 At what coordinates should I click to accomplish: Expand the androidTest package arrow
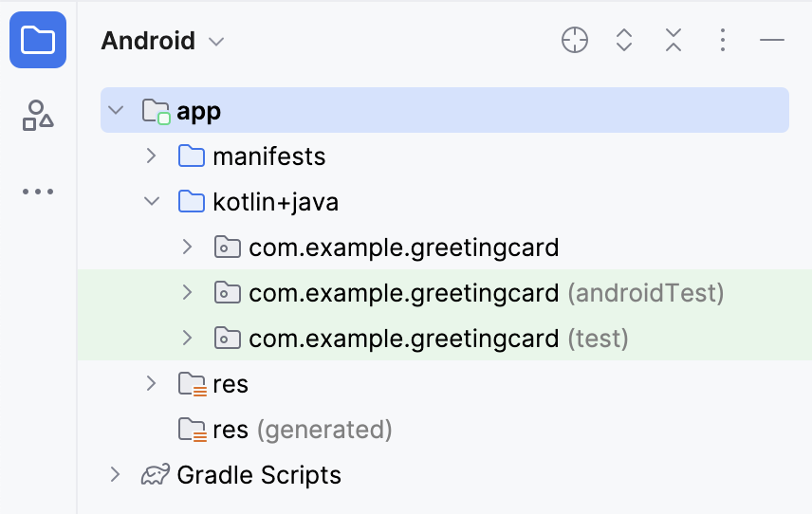pyautogui.click(x=187, y=293)
